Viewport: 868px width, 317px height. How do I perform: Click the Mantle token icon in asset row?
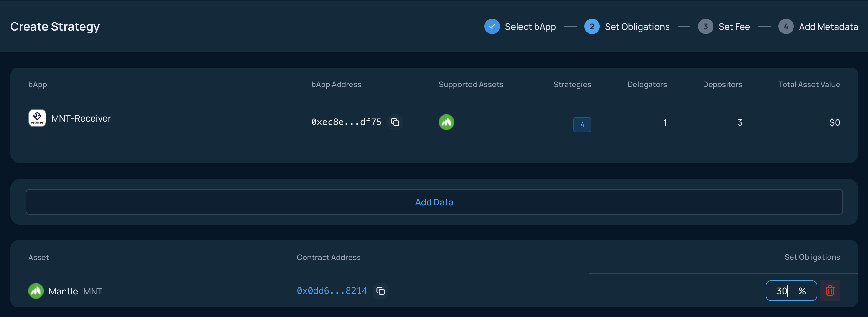36,291
